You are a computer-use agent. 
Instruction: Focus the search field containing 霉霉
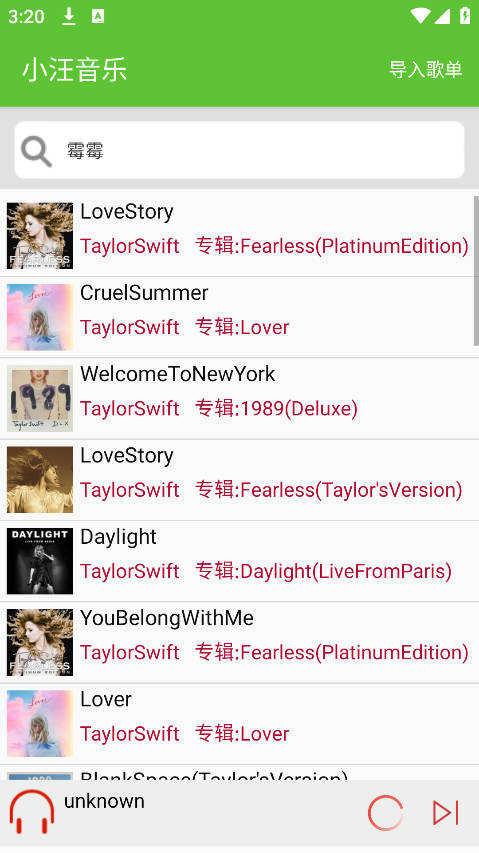(x=239, y=150)
